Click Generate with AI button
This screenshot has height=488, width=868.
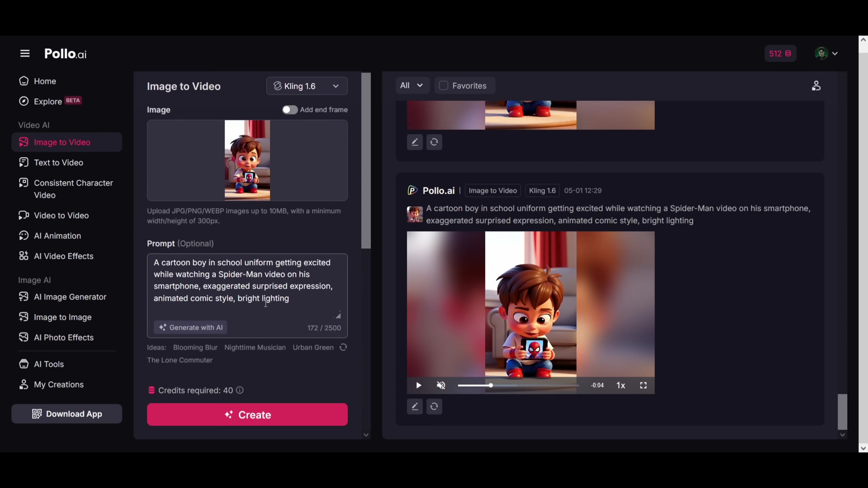tap(191, 327)
